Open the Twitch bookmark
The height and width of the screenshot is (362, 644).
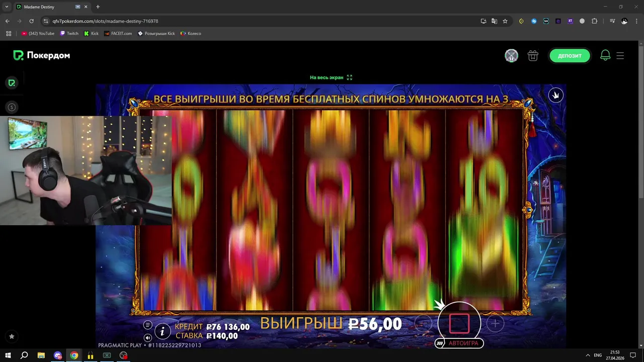coord(69,34)
